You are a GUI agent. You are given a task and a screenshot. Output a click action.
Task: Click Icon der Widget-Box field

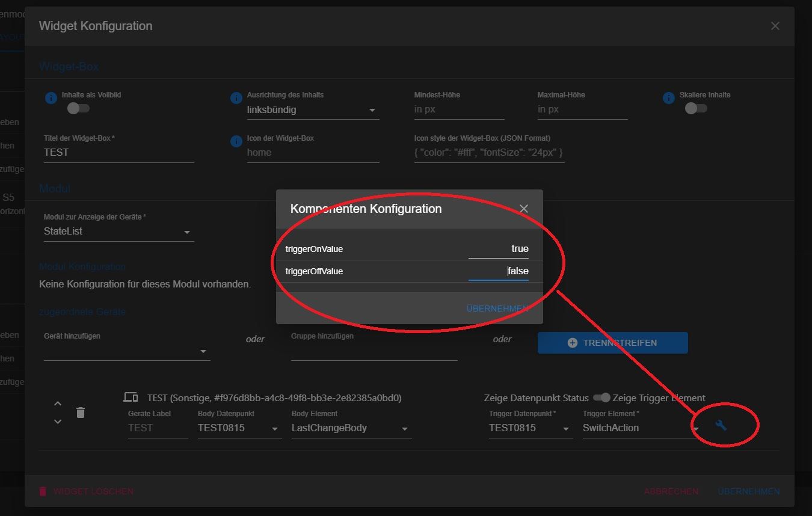pos(313,153)
